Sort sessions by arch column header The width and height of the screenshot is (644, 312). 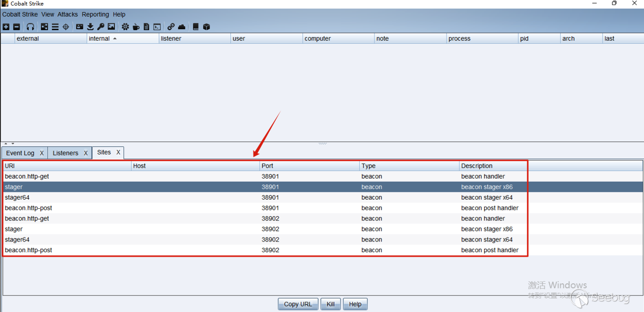(x=582, y=38)
